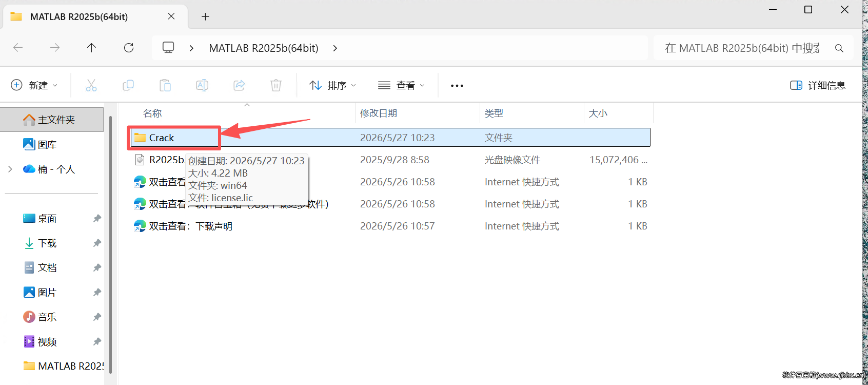The image size is (868, 385).
Task: Expand the 楠 - 个人 OneDrive tree node
Action: pyautogui.click(x=10, y=169)
